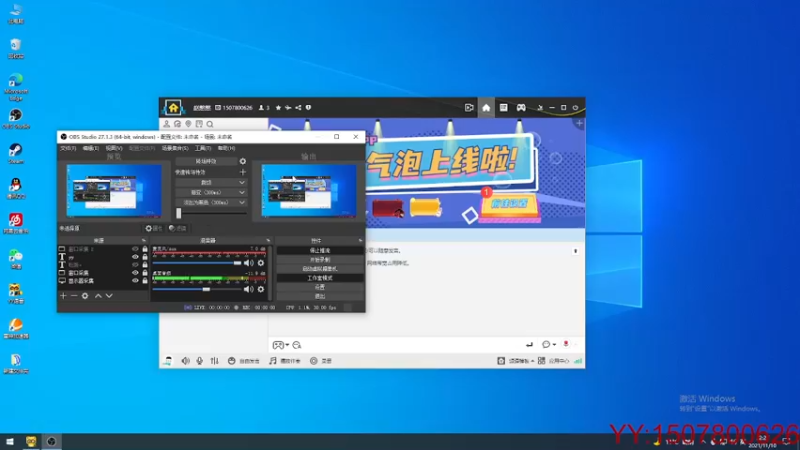This screenshot has width=800, height=450.
Task: Click Start Virtual Camera button in OBS
Action: [x=320, y=269]
